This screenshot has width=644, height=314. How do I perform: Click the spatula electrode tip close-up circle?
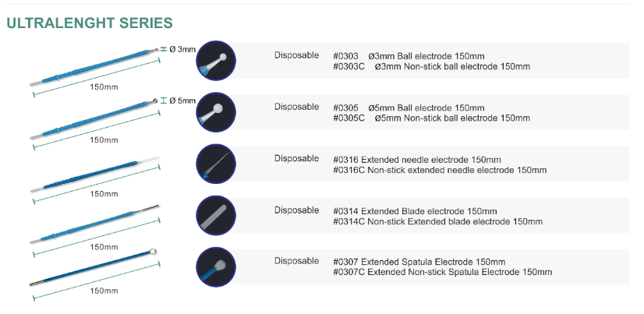tap(216, 266)
